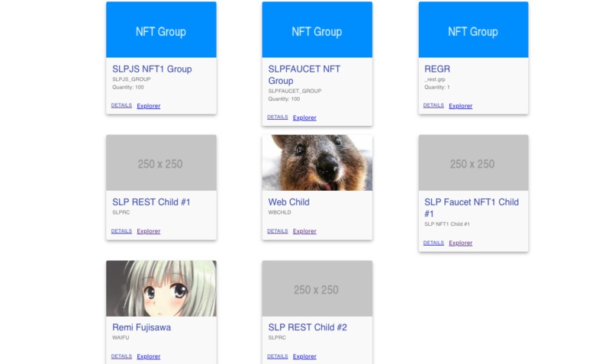Viewport: 615px width, 364px height.
Task: Open DETAILS for SLP Faucet NFT1 Child #1
Action: click(434, 243)
